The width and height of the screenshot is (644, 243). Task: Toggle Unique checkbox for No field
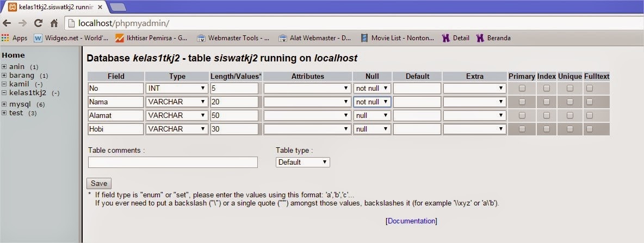[570, 88]
